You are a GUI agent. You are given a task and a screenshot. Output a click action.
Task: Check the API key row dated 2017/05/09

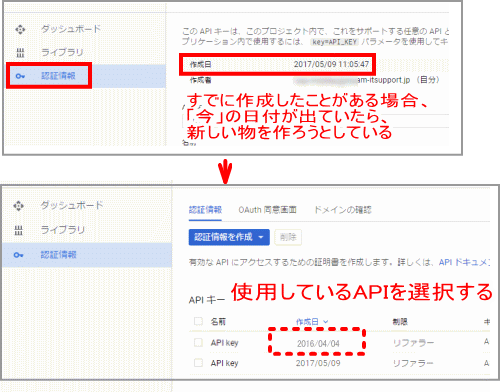(198, 363)
